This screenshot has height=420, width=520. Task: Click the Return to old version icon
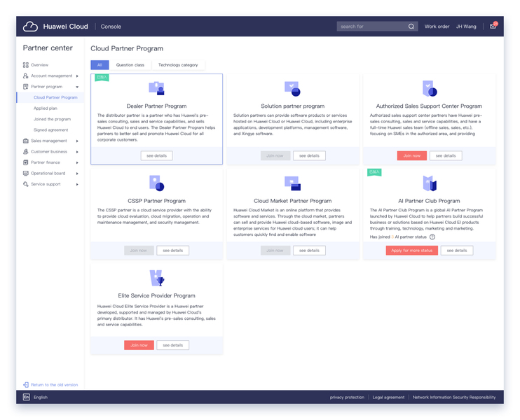tap(26, 384)
